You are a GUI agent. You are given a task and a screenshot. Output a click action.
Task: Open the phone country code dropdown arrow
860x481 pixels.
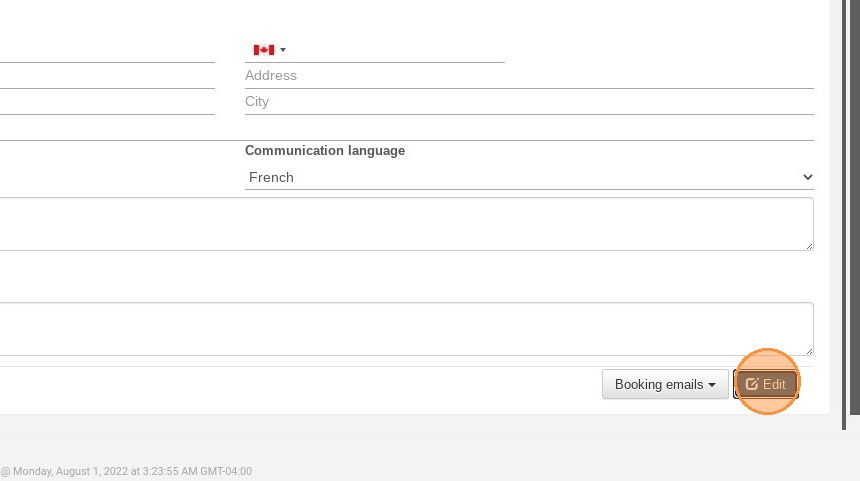pyautogui.click(x=283, y=50)
